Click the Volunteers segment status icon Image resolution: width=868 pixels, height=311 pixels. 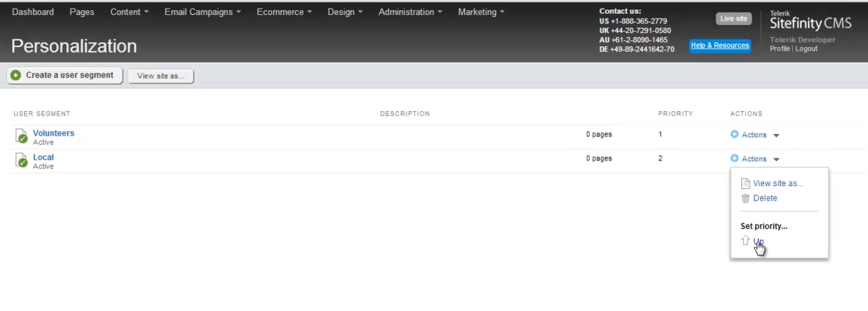[21, 136]
